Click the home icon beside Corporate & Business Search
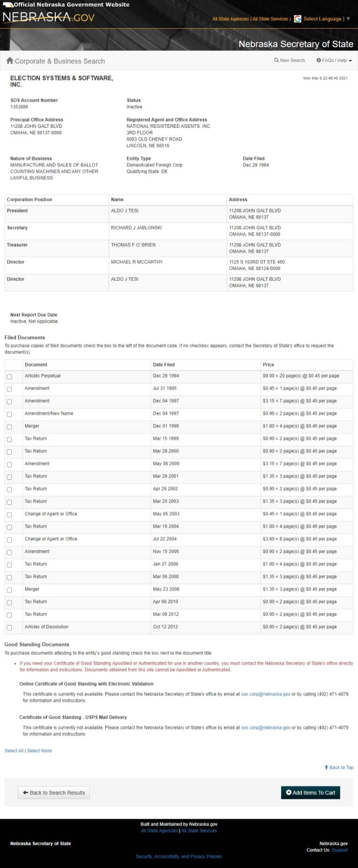The image size is (358, 868). [x=10, y=61]
